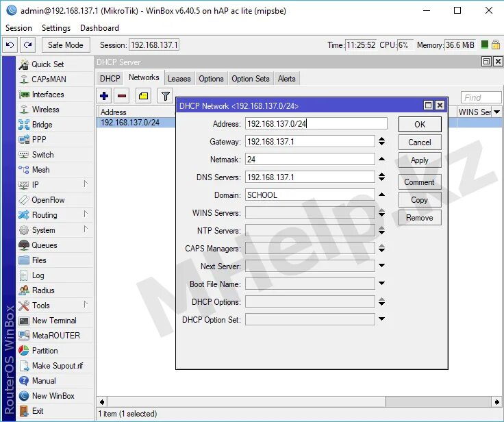
Task: Open the Interfaces sidebar item
Action: (48, 95)
